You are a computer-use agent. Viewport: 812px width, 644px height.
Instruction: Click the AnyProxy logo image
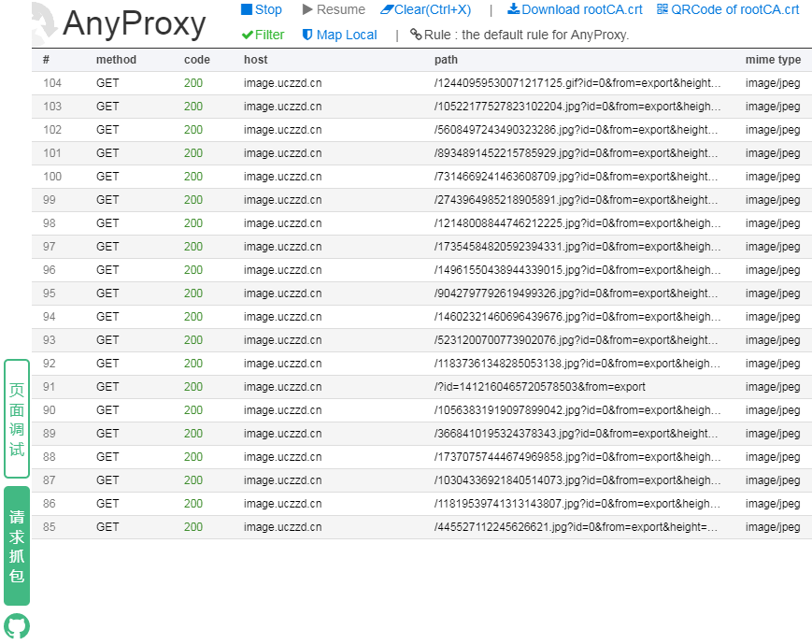coord(44,23)
